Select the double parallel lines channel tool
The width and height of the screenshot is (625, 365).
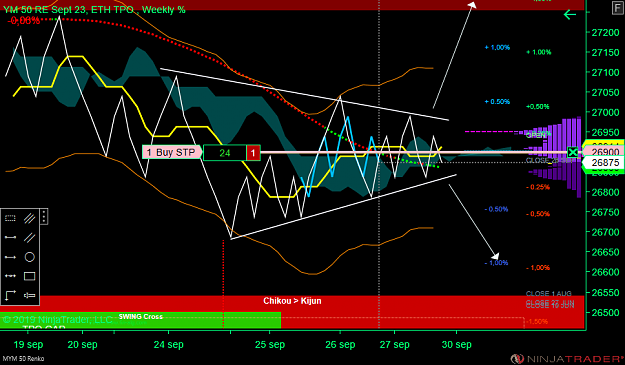pyautogui.click(x=29, y=237)
